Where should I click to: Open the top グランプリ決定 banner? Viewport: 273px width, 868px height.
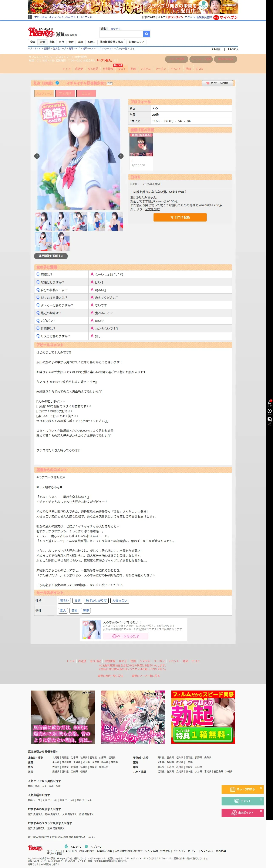pos(133,7)
